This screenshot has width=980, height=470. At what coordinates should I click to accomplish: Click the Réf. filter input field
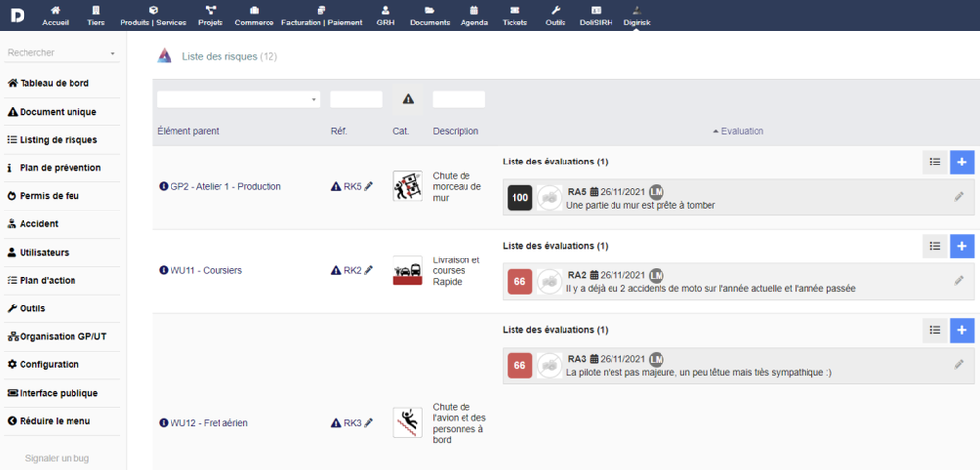[x=357, y=99]
